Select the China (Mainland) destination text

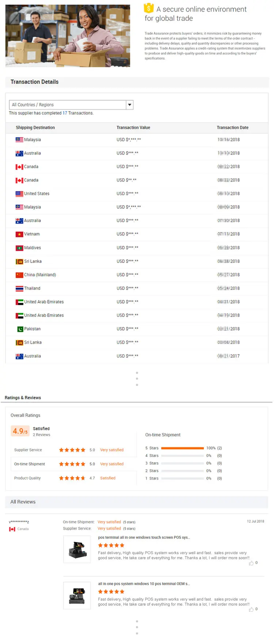coord(40,275)
